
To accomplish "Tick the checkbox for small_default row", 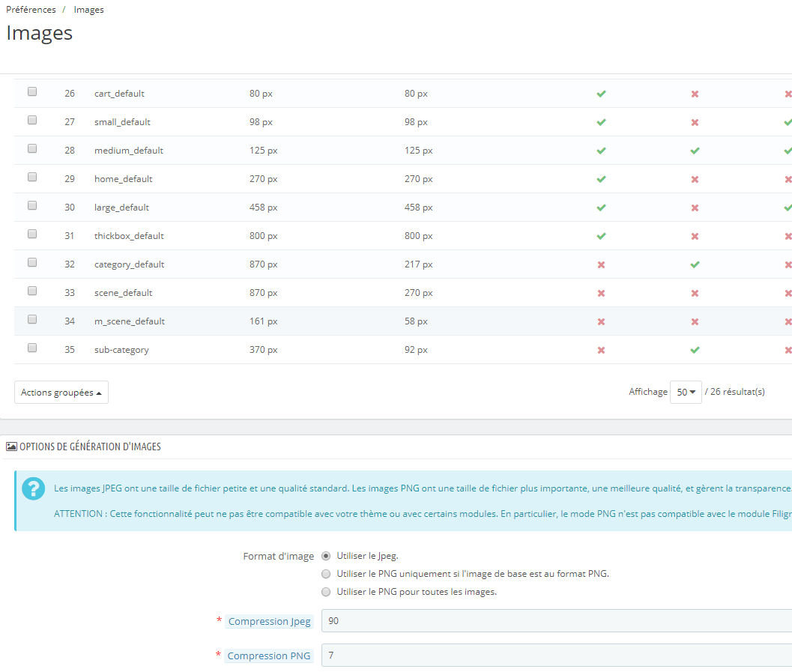I will [32, 120].
